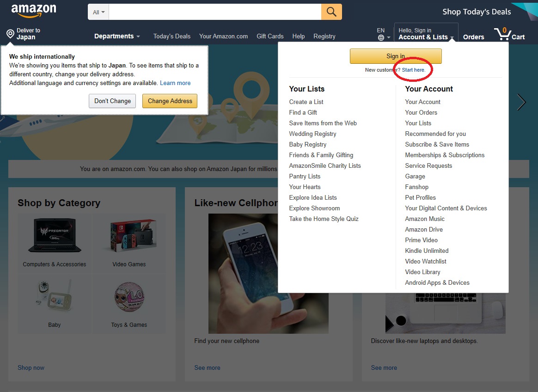Open Recommended for you
This screenshot has height=392, width=538.
[x=435, y=134]
